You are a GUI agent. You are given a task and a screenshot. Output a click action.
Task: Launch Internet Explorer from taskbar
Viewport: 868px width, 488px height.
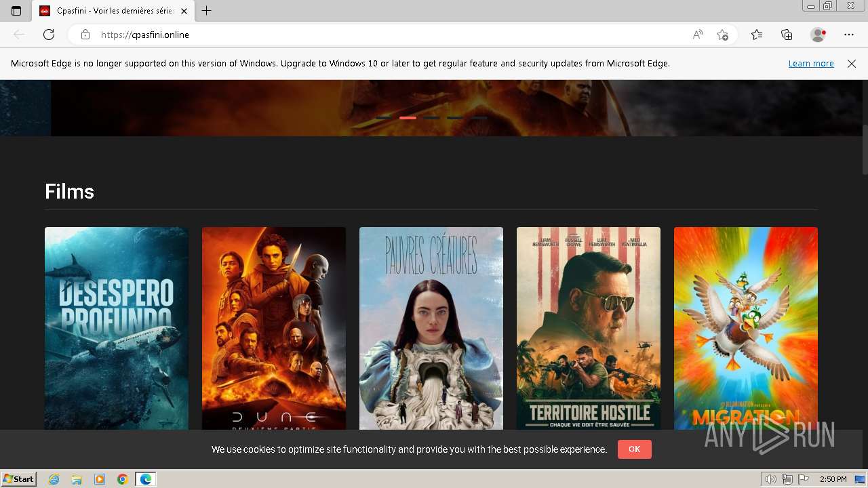(54, 479)
